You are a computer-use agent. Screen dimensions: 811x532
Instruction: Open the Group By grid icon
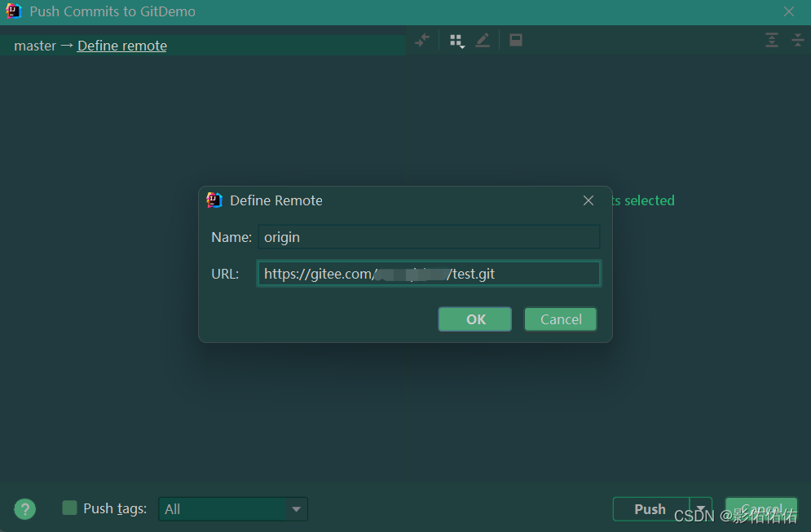[456, 40]
